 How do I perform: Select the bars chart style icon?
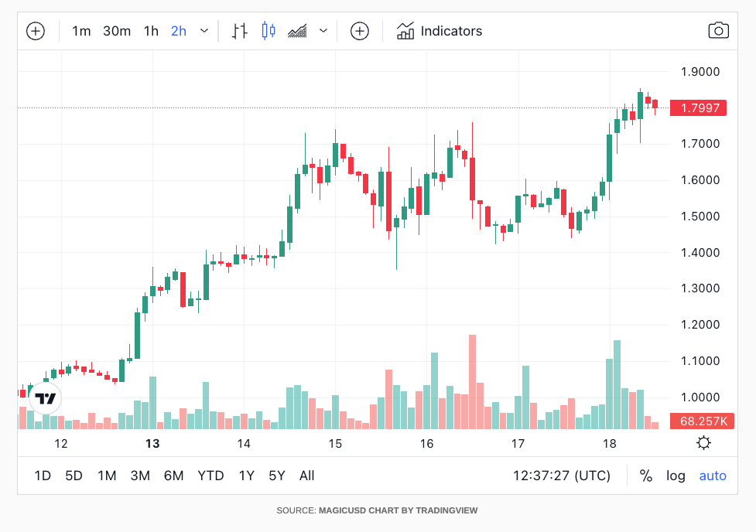click(240, 31)
